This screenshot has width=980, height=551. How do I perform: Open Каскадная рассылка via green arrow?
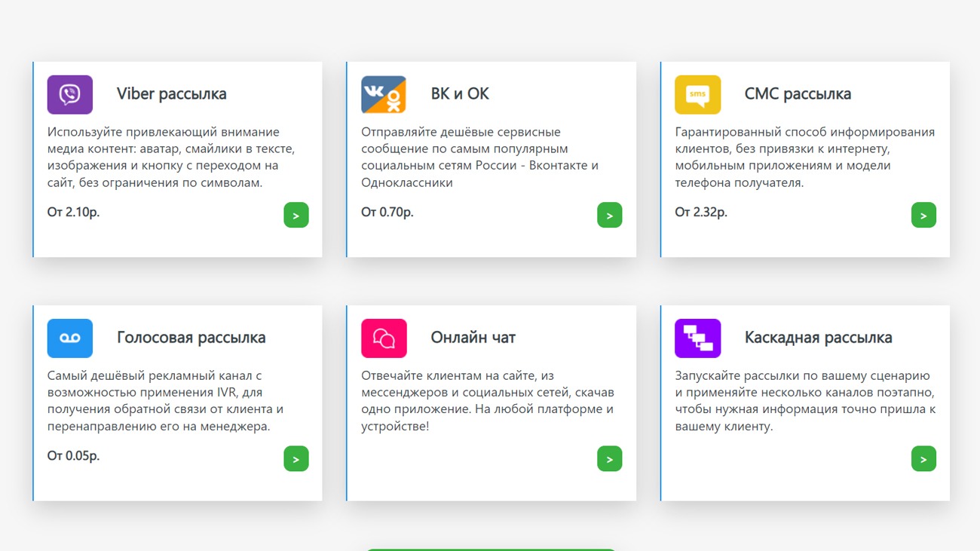[923, 459]
